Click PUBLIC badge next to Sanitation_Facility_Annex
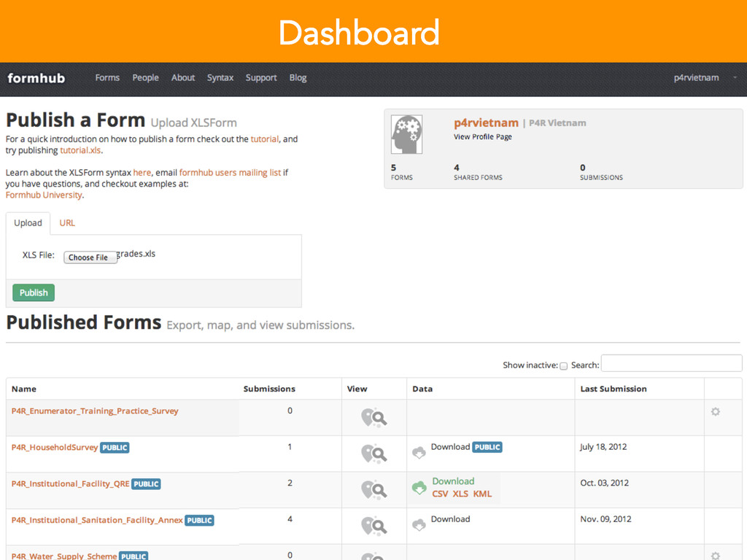 (x=199, y=521)
